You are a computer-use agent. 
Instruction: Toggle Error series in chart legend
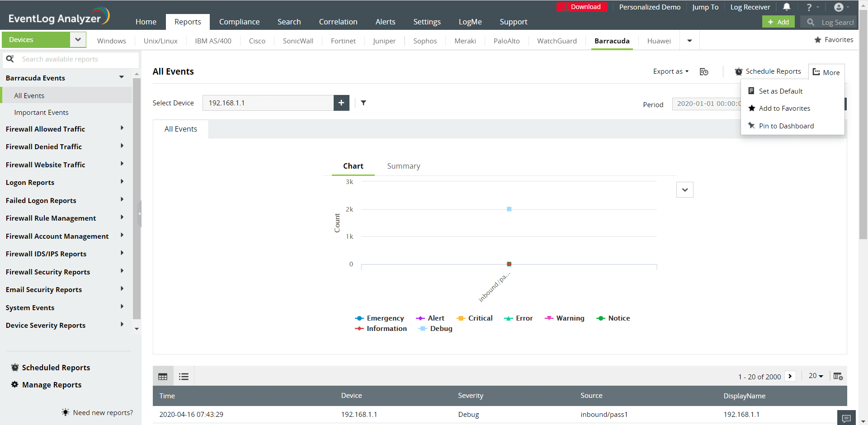pos(519,318)
